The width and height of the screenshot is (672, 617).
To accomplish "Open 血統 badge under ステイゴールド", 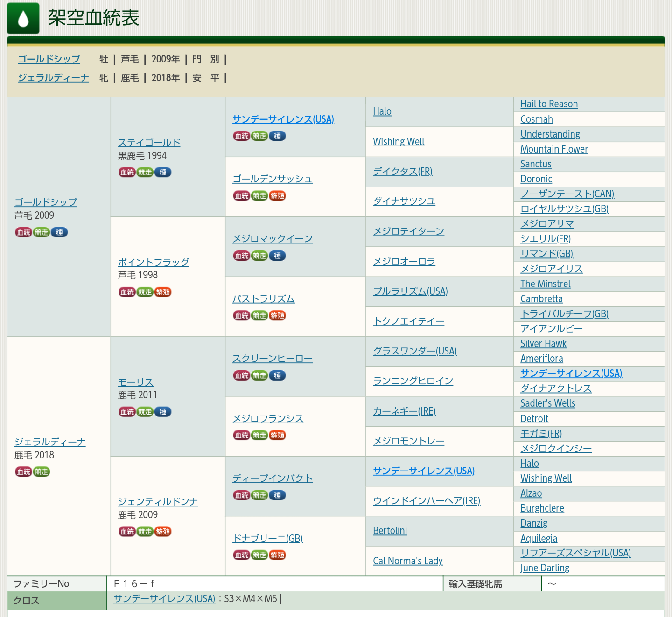I will (x=127, y=173).
